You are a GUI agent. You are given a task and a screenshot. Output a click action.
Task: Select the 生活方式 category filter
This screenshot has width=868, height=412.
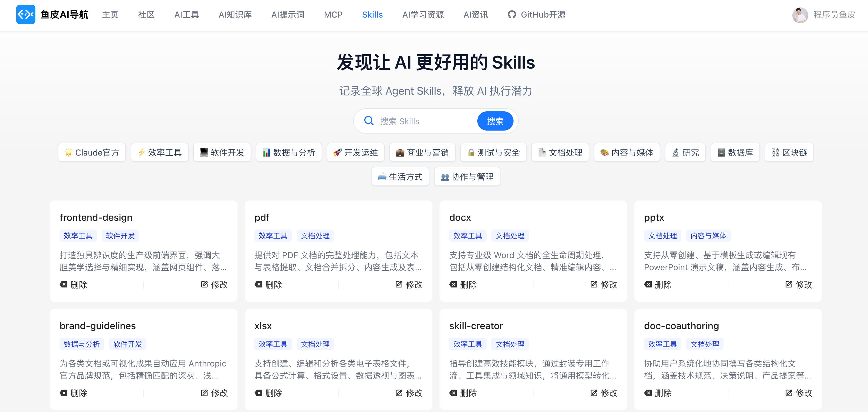400,177
